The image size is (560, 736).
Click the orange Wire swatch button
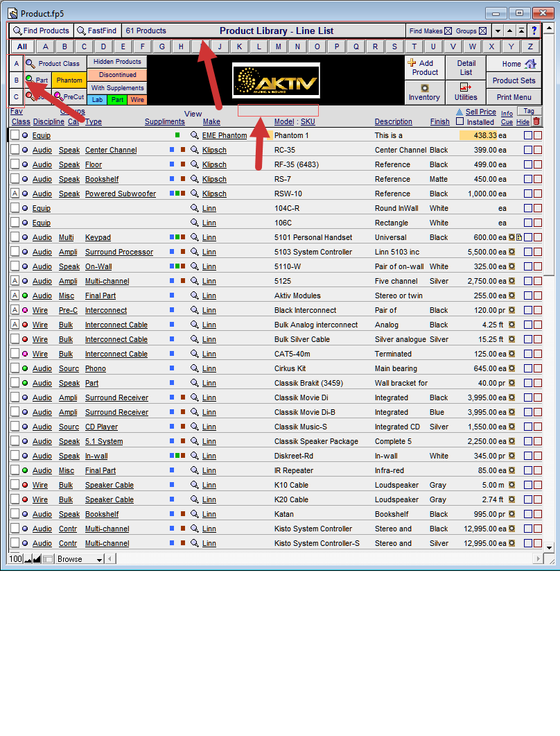click(137, 99)
